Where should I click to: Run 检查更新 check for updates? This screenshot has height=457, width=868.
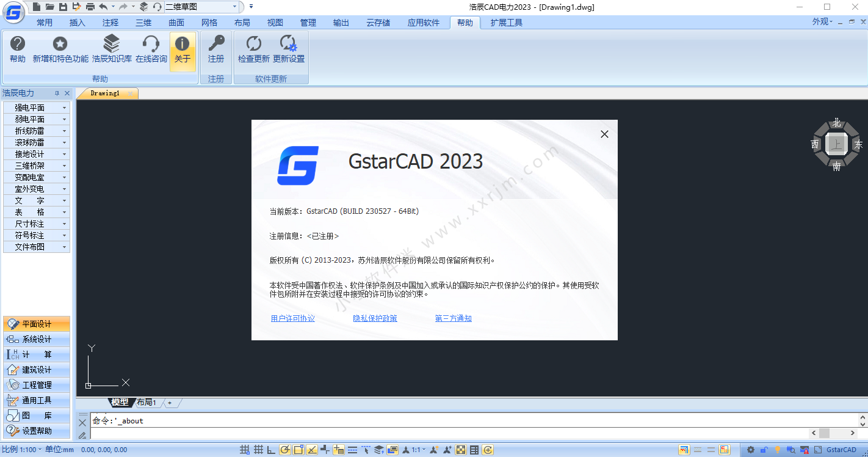[253, 49]
